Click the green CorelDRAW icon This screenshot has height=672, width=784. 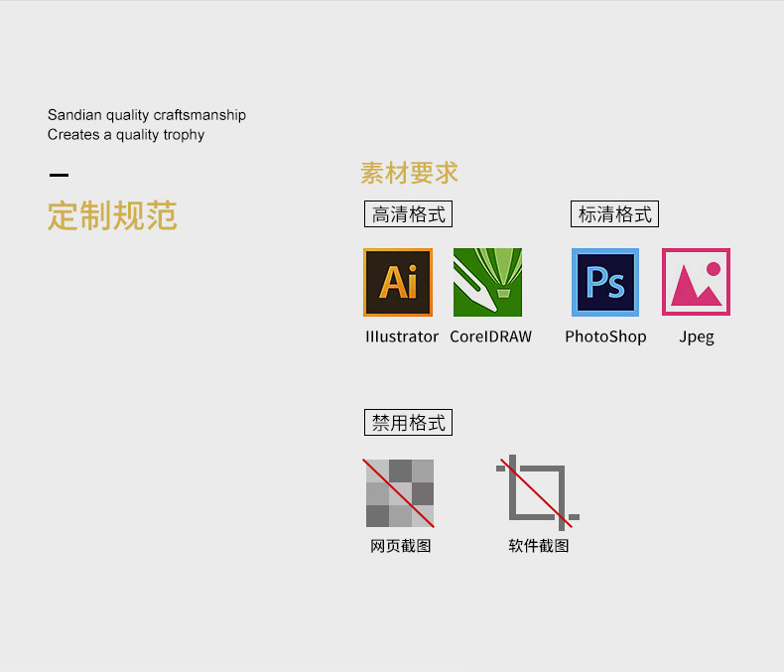pos(487,283)
